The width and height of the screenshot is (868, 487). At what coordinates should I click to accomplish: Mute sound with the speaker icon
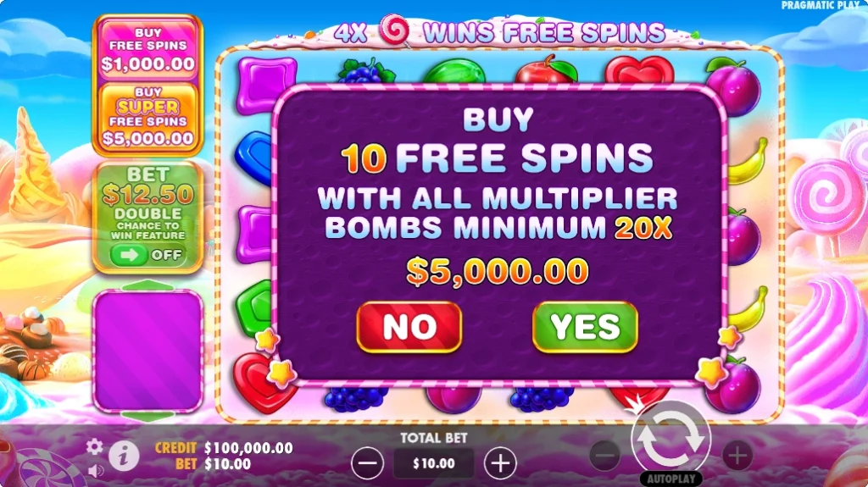[96, 470]
